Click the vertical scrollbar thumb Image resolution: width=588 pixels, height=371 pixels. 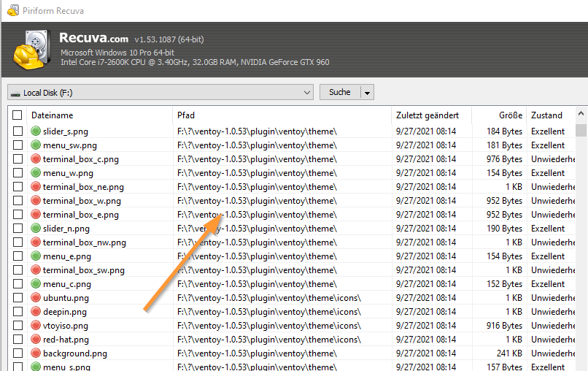point(581,130)
